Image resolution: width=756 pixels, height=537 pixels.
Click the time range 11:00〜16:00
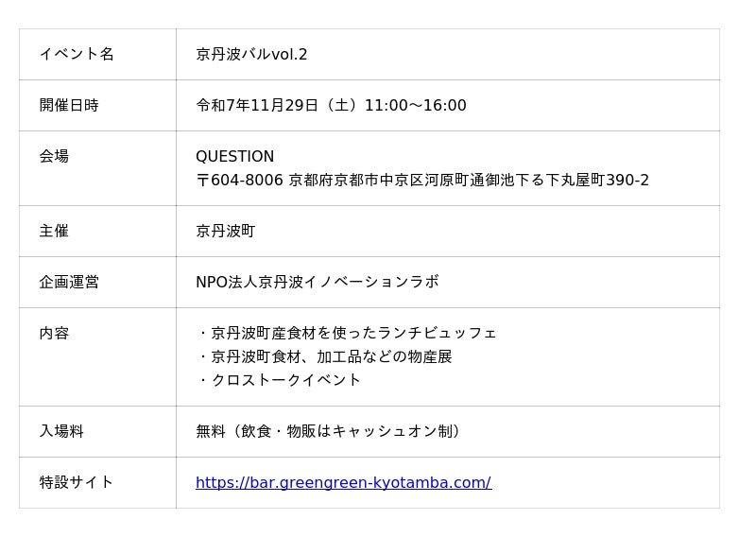[415, 105]
